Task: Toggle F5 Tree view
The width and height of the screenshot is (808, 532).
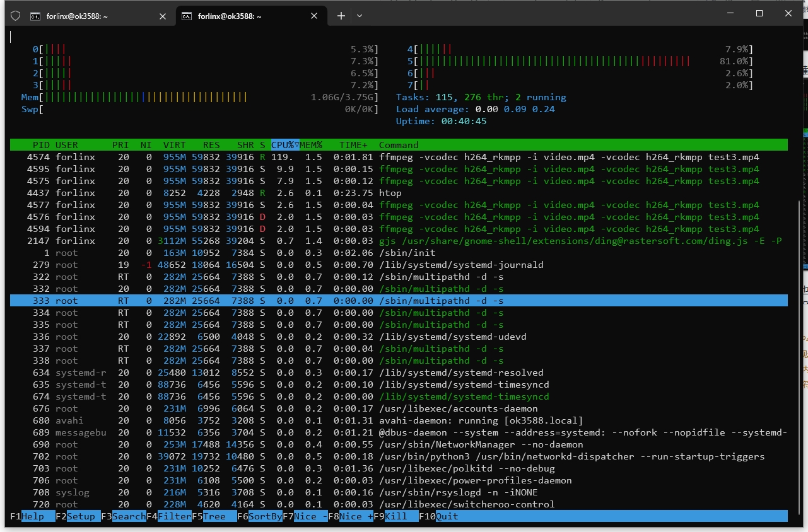Action: tap(214, 516)
